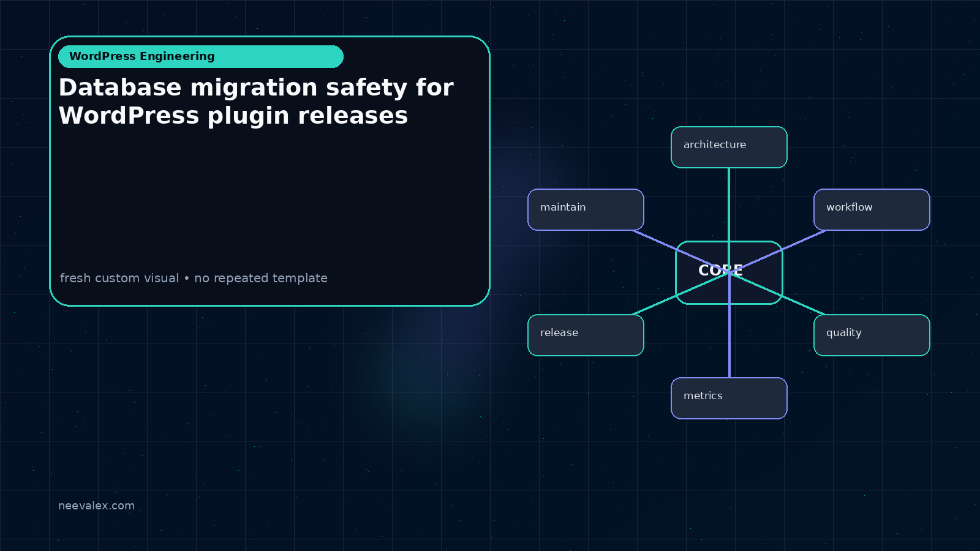Select the architecture node
This screenshot has height=551, width=980.
click(x=729, y=147)
